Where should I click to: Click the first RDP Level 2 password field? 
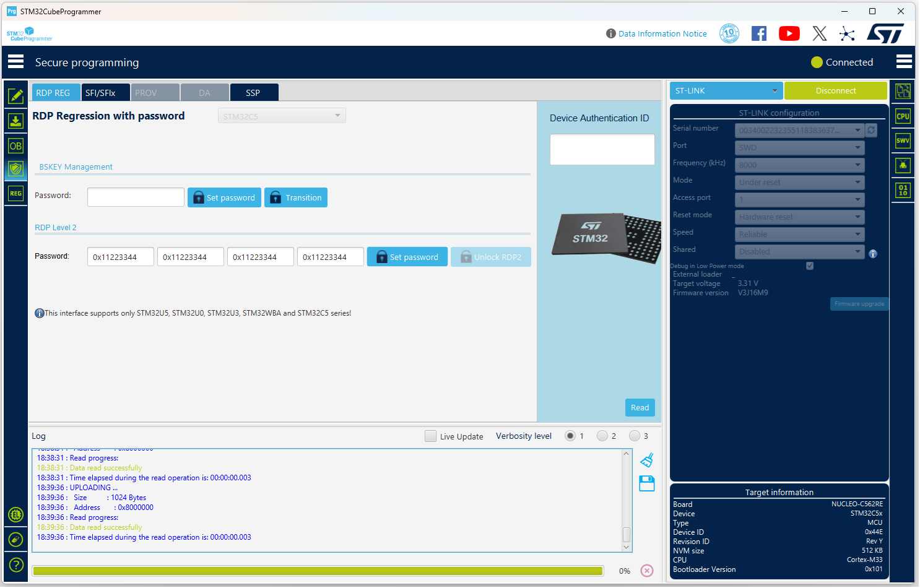tap(121, 257)
